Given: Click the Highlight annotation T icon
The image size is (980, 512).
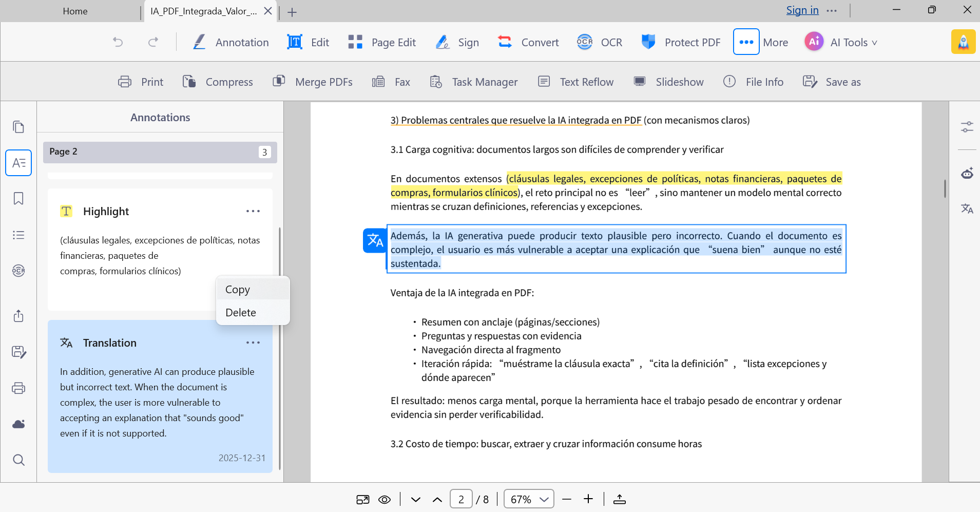Looking at the screenshot, I should [66, 211].
